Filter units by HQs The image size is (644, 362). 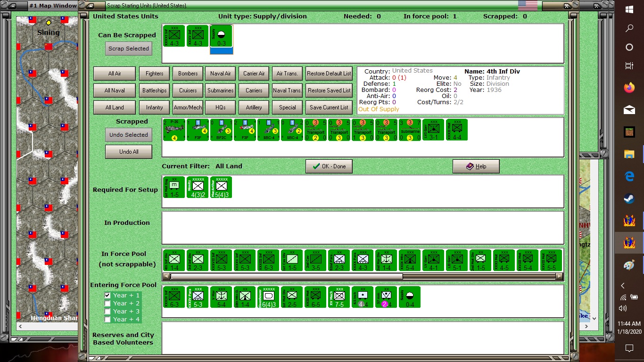click(x=221, y=107)
